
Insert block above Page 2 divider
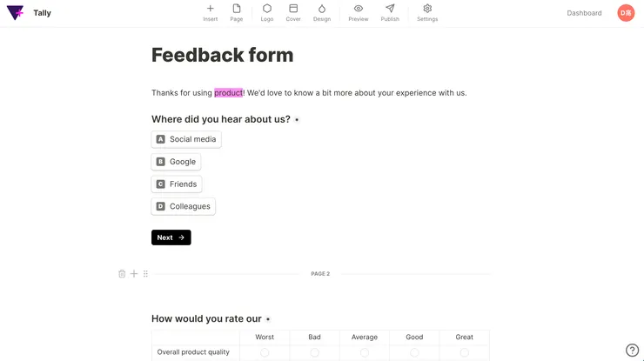click(134, 274)
